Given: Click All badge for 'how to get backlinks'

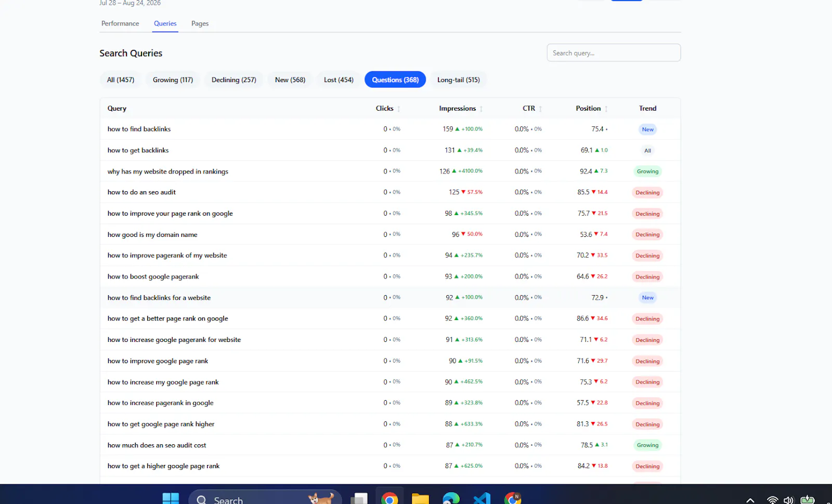Looking at the screenshot, I should point(647,151).
